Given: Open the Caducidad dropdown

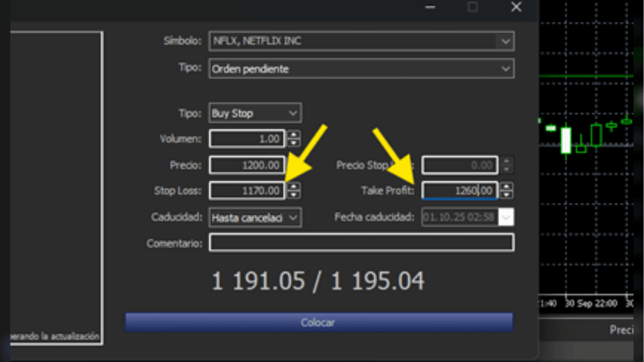Looking at the screenshot, I should pyautogui.click(x=293, y=217).
